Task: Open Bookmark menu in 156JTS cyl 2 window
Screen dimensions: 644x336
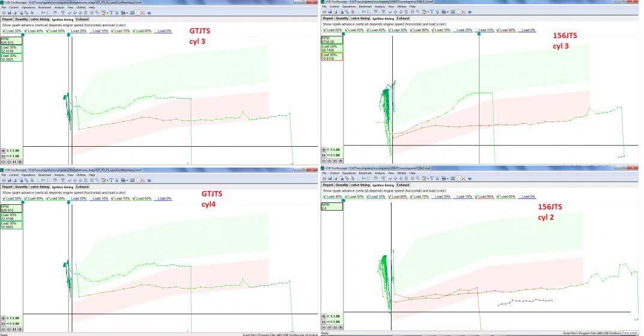Action: pos(365,173)
